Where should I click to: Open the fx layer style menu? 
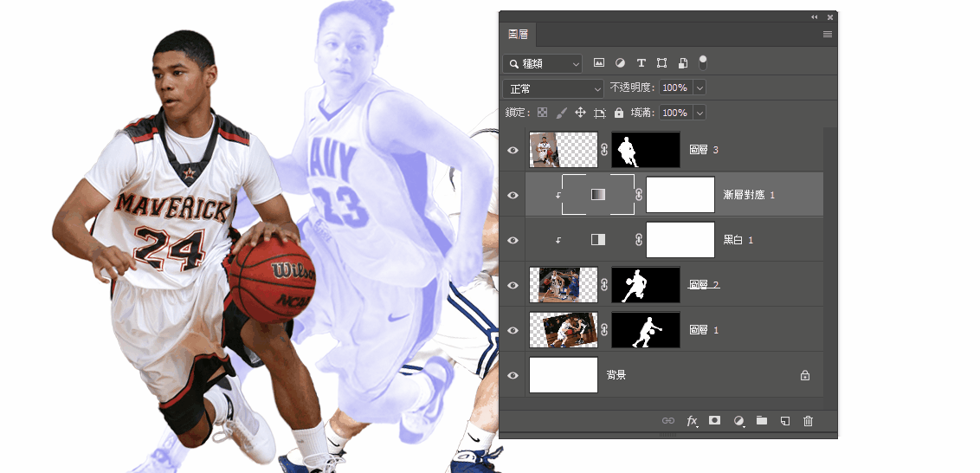coord(692,420)
